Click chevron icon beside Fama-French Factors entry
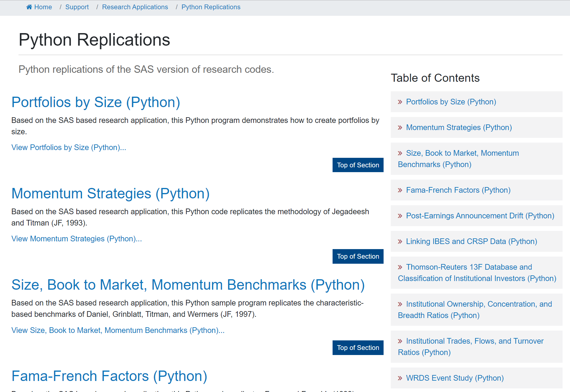The width and height of the screenshot is (570, 392). coord(400,190)
